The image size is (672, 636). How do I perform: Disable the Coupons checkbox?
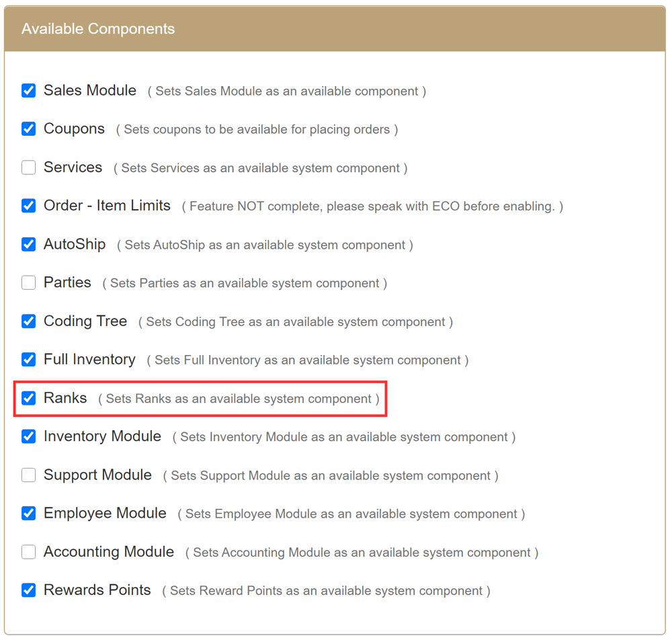(x=28, y=129)
